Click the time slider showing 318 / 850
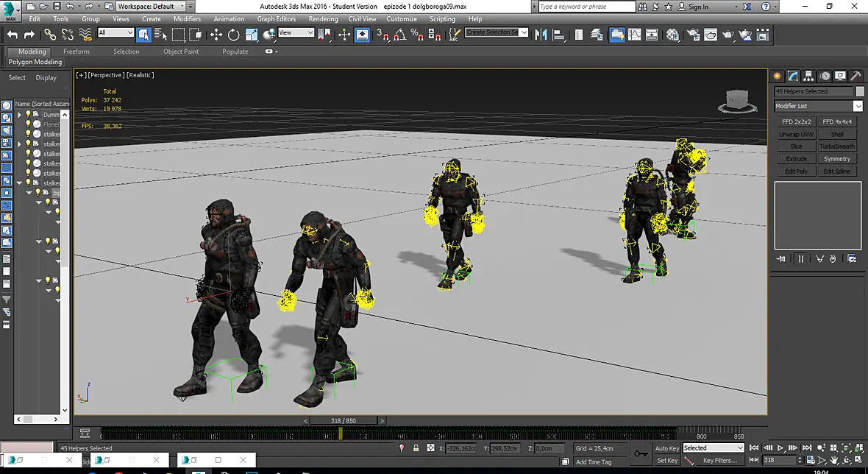This screenshot has width=868, height=474. [x=344, y=421]
